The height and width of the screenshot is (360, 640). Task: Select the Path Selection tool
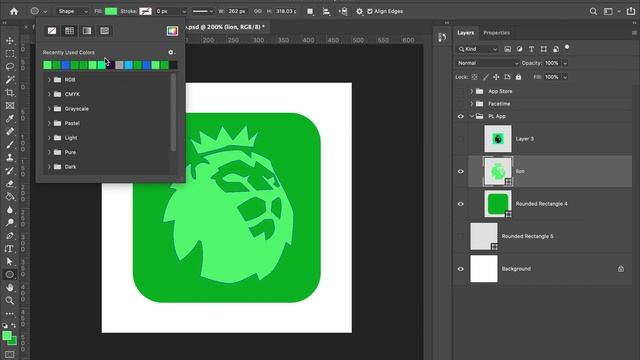[10, 262]
